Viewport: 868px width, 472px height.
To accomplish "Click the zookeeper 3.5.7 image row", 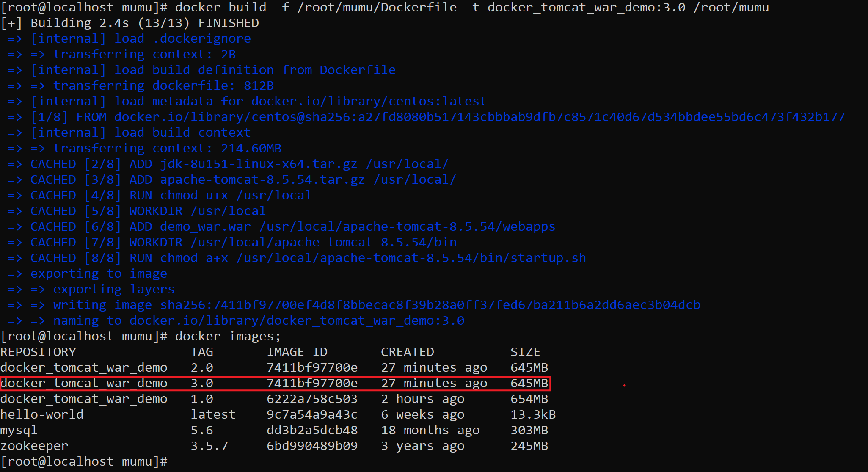I will pos(34,446).
